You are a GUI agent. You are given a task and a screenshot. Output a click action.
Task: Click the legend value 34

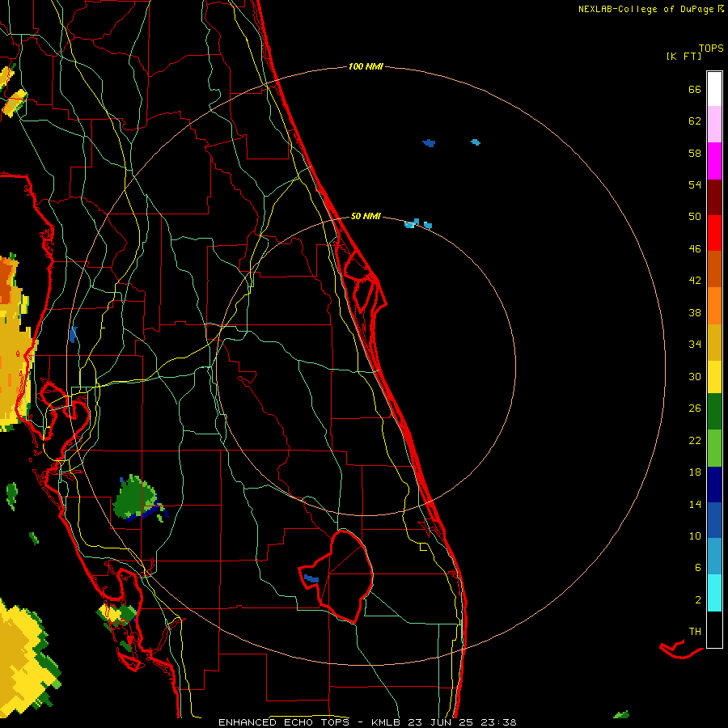coord(695,345)
